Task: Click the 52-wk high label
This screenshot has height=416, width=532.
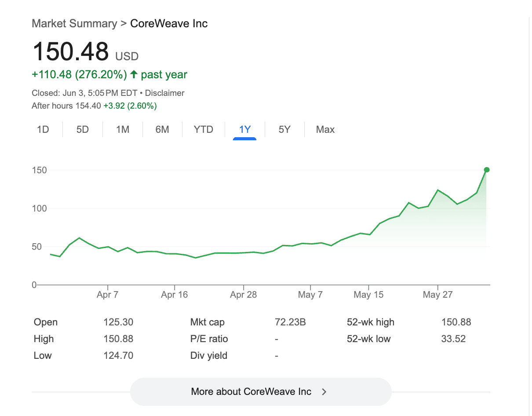Action: pyautogui.click(x=371, y=322)
